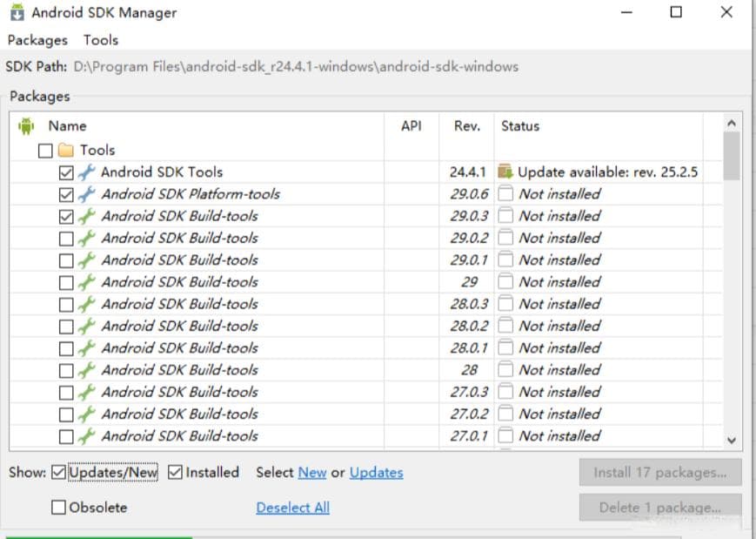Click the scrollbar down arrow of the package list

(732, 440)
